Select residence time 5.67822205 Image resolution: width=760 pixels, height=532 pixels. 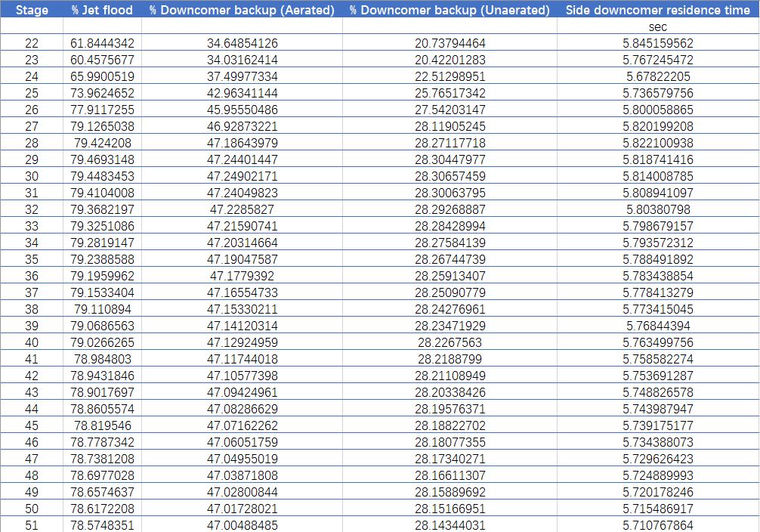pyautogui.click(x=658, y=76)
